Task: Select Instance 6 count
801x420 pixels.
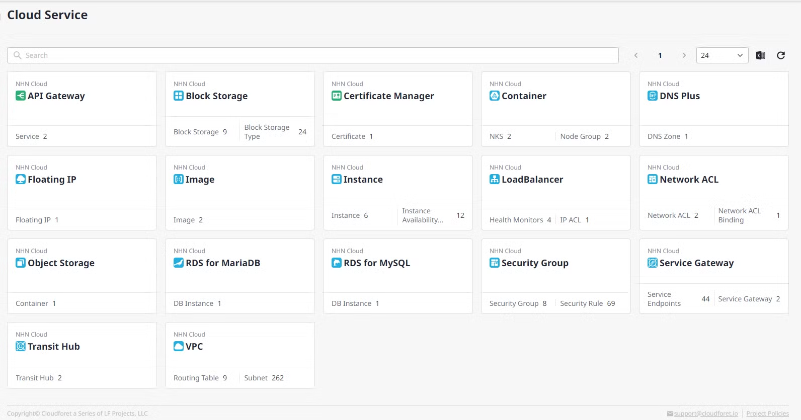Action: pyautogui.click(x=349, y=215)
